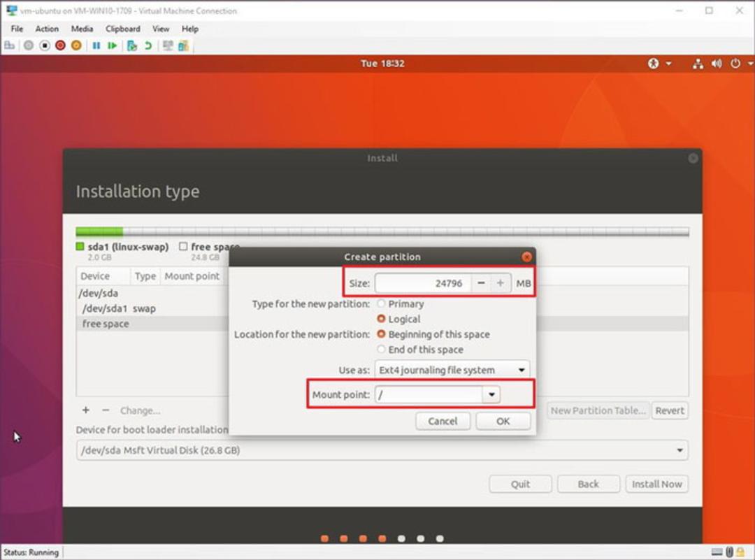
Task: Open the Clipboard menu
Action: tap(123, 29)
